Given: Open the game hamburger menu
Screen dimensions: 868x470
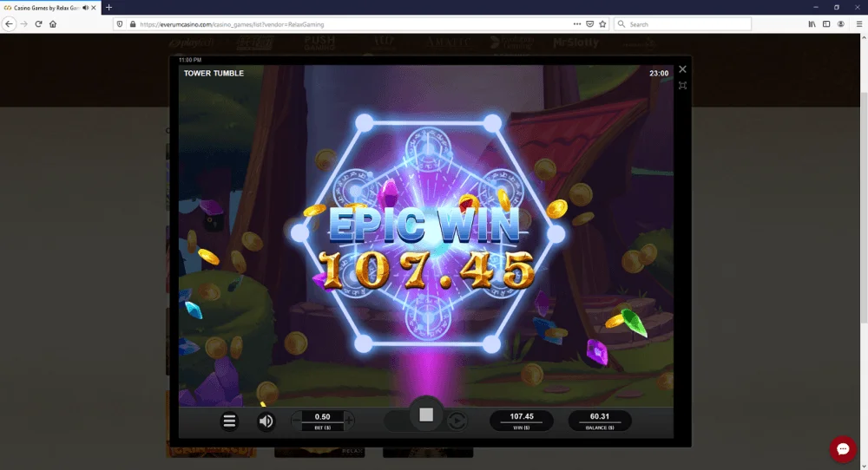Looking at the screenshot, I should pos(229,421).
